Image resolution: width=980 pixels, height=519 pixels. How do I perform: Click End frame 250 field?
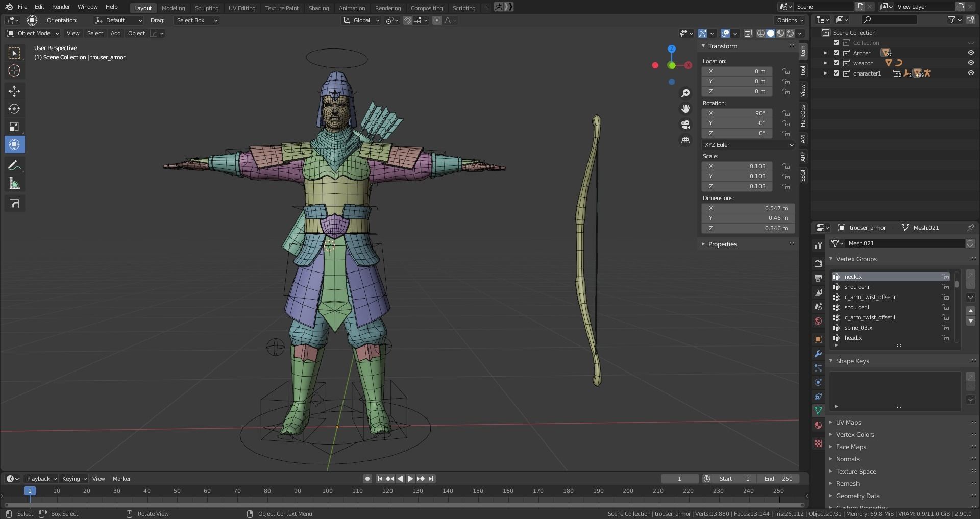[778, 479]
